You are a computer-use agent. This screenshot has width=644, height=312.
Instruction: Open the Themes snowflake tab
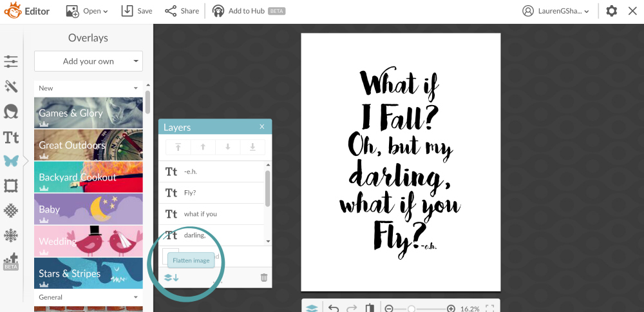11,235
